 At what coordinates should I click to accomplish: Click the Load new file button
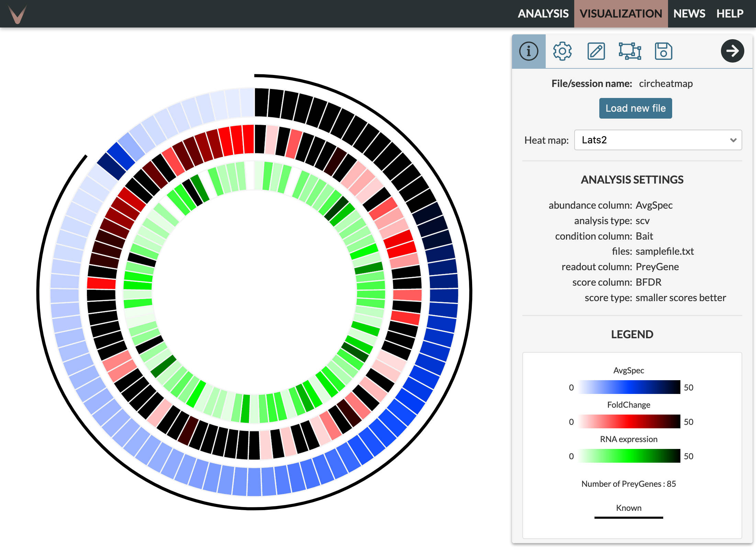click(635, 108)
